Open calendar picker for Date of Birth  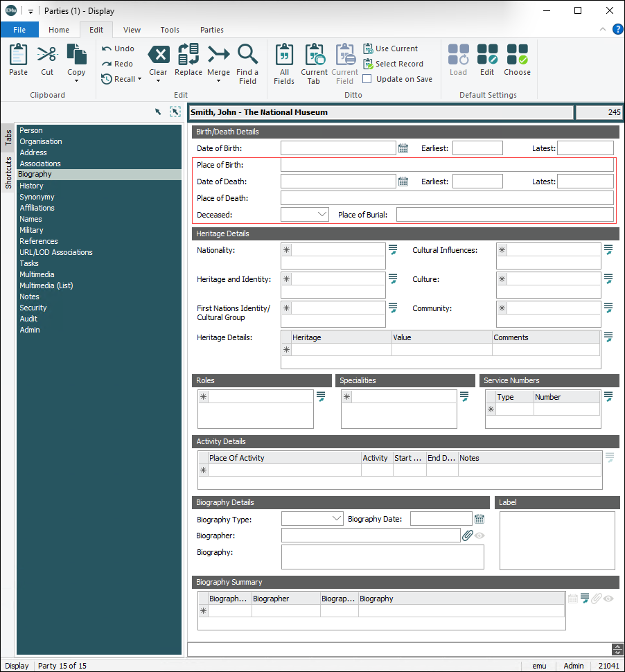403,148
